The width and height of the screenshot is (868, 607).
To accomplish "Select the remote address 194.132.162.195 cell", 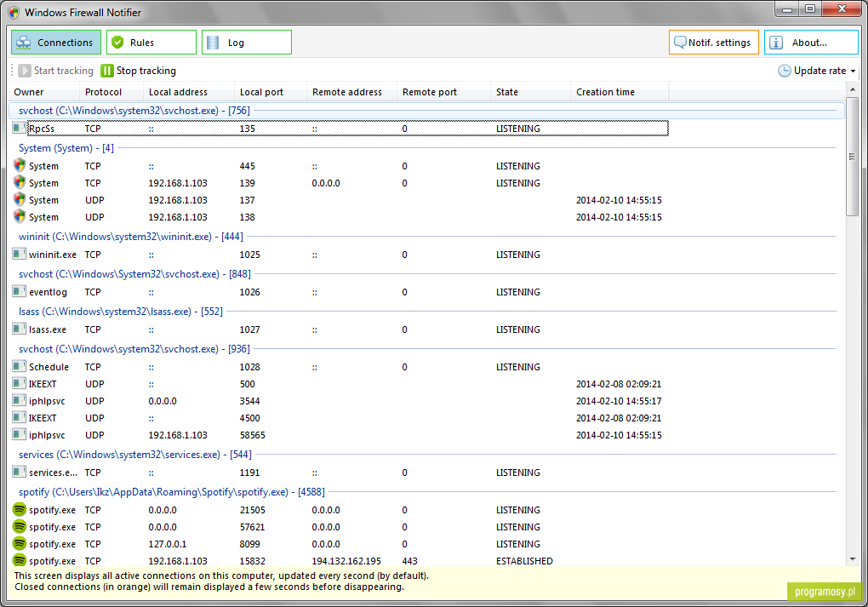I will tap(346, 561).
